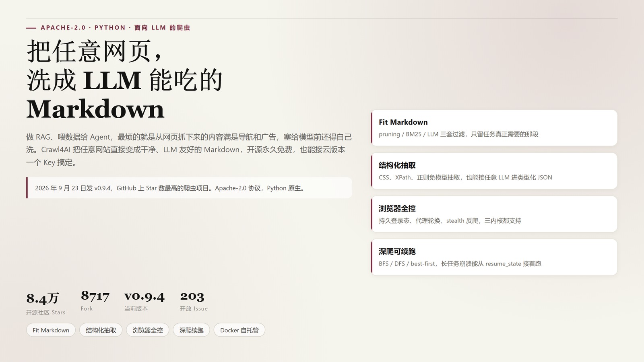Click the paragraph beginning '做 RAG、喂数据给 Agent'

pyautogui.click(x=189, y=150)
